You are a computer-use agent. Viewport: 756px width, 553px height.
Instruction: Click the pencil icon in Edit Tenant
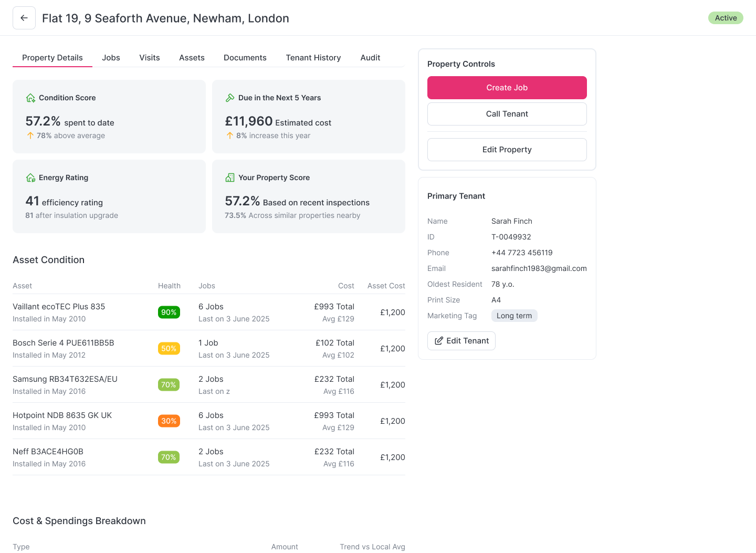pos(439,341)
